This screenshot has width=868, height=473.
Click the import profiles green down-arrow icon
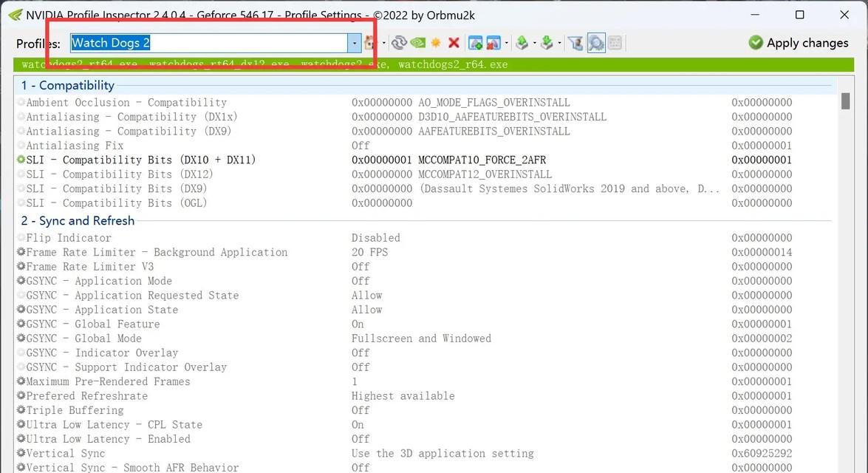(x=547, y=43)
